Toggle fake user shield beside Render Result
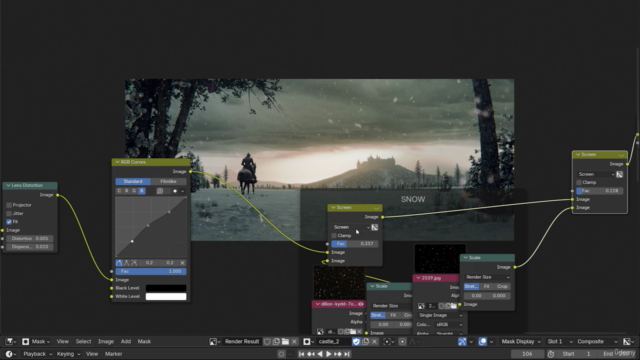The width and height of the screenshot is (640, 360). [267, 341]
